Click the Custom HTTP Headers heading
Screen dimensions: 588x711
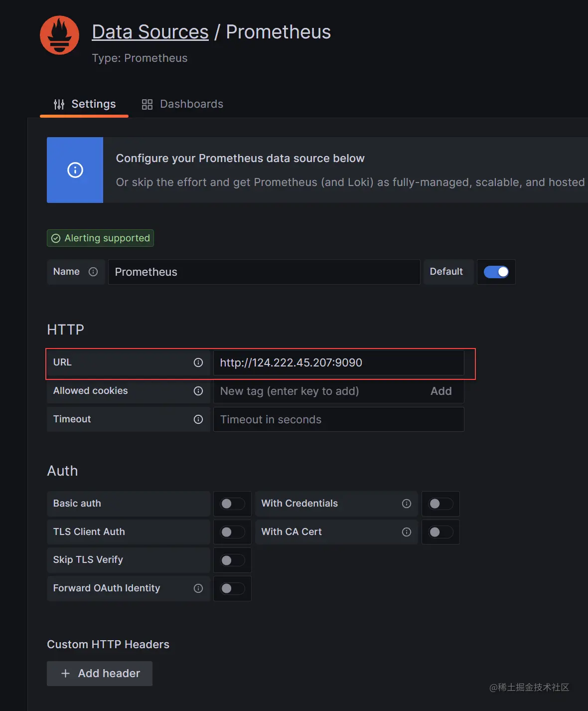[108, 645]
